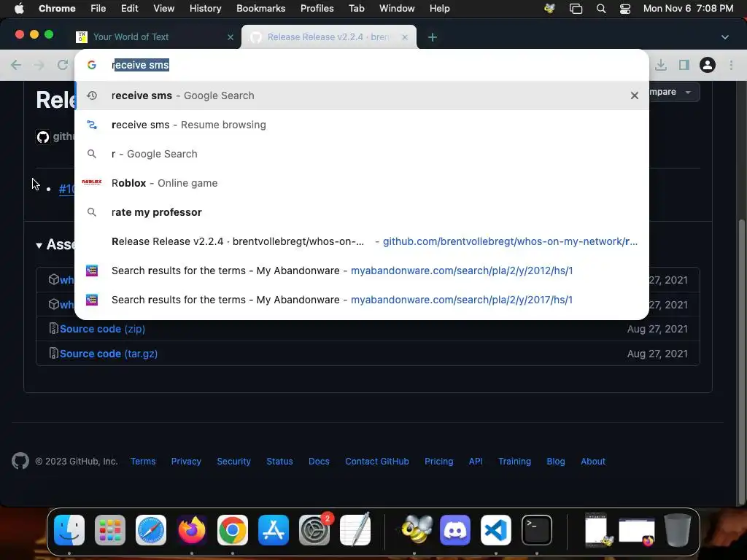Open Chrome downloads icon
The image size is (747, 560).
(661, 65)
